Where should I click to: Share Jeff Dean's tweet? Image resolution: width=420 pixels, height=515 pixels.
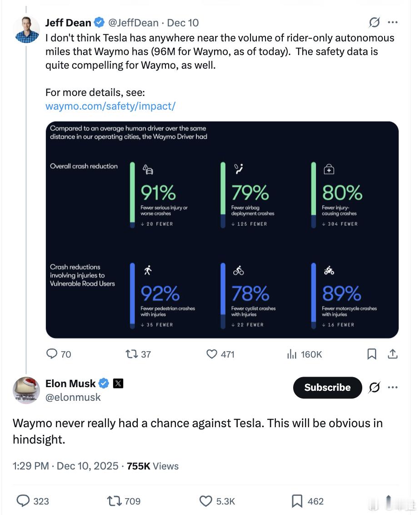pos(393,354)
